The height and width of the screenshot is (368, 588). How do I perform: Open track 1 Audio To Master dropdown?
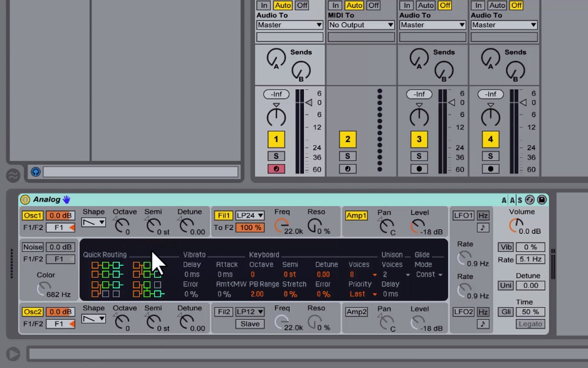(x=289, y=25)
